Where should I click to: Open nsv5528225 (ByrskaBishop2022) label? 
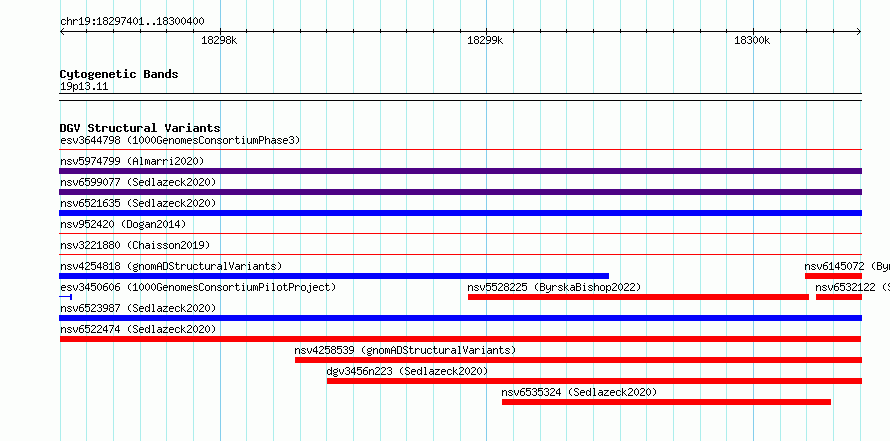(554, 287)
